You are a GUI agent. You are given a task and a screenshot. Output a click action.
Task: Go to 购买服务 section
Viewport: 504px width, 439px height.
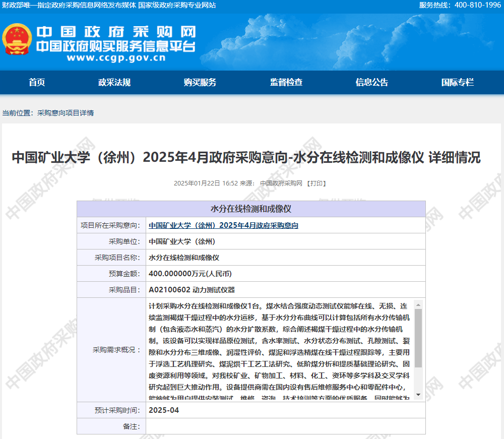(x=200, y=82)
